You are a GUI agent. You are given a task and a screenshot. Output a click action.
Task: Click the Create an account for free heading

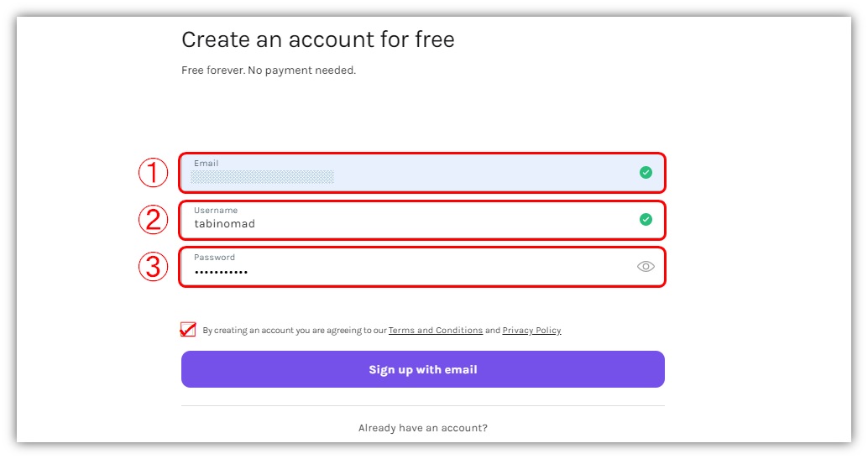[318, 40]
